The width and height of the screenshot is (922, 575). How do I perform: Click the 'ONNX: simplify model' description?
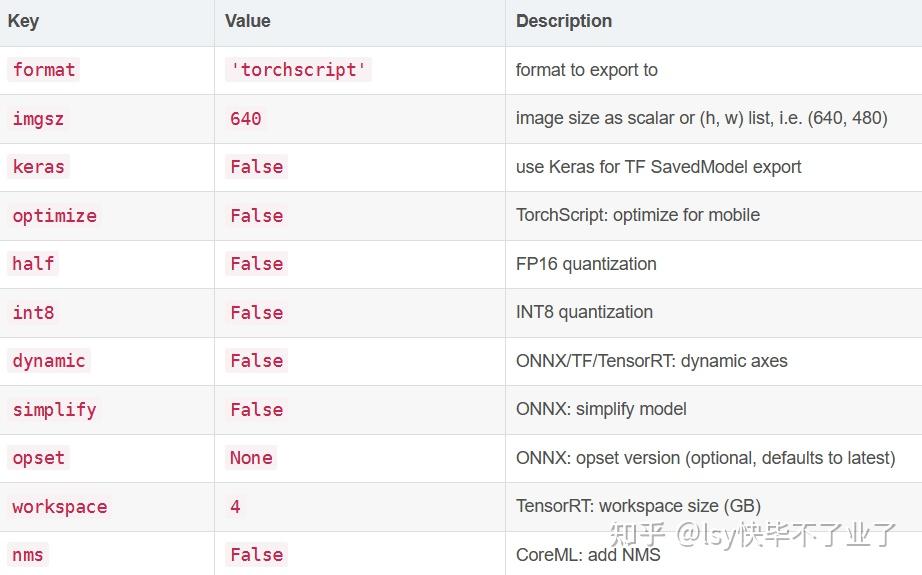[x=601, y=409]
